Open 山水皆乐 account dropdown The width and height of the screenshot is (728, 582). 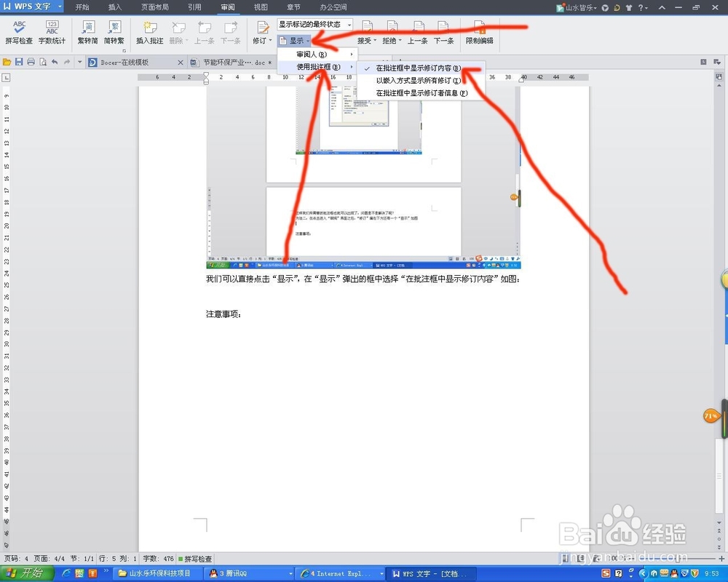577,7
